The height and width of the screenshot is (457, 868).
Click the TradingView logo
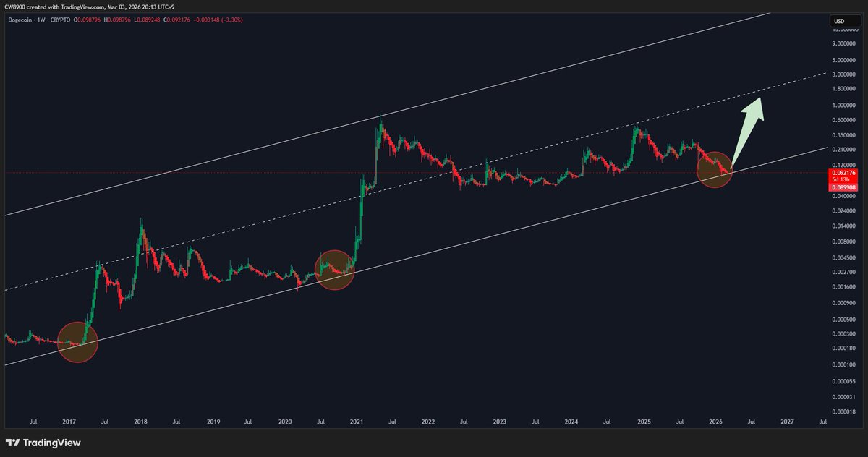click(x=43, y=443)
